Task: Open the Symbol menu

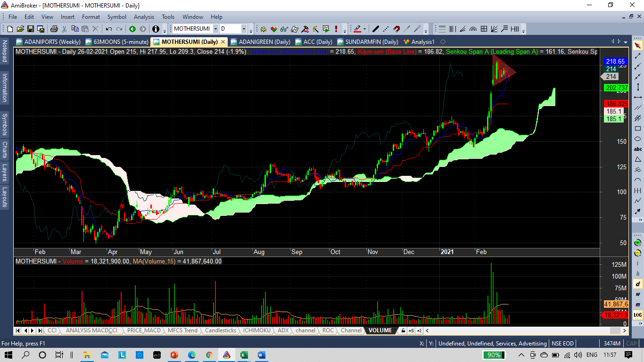Action: click(117, 16)
